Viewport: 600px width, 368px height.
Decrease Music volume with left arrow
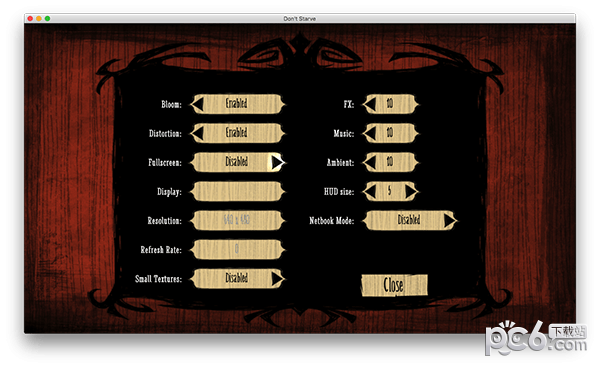pyautogui.click(x=370, y=133)
